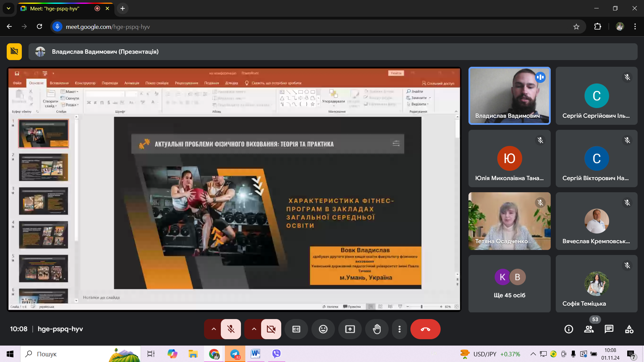The width and height of the screenshot is (644, 362).
Task: Click the meeting code 'hge-pspq-hyv' text
Action: pyautogui.click(x=60, y=329)
